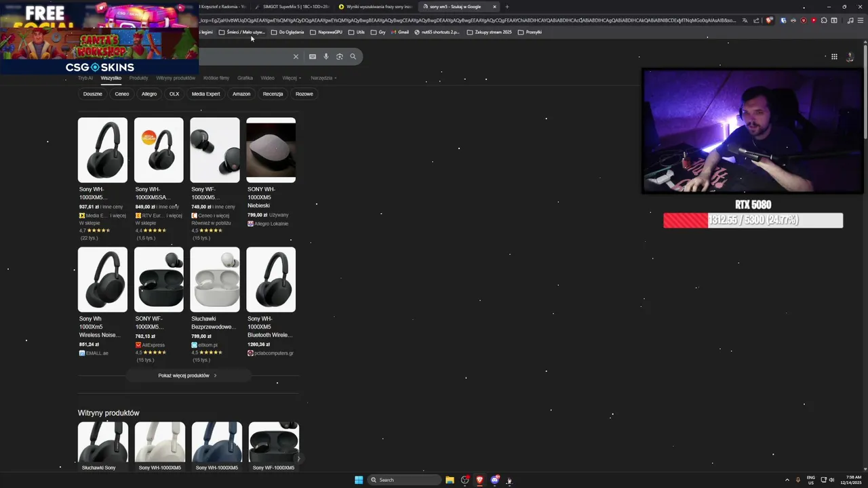Viewport: 868px width, 488px height.
Task: Switch to 'Wyniki wyszukiwania frazy sony' tab
Action: (376, 7)
